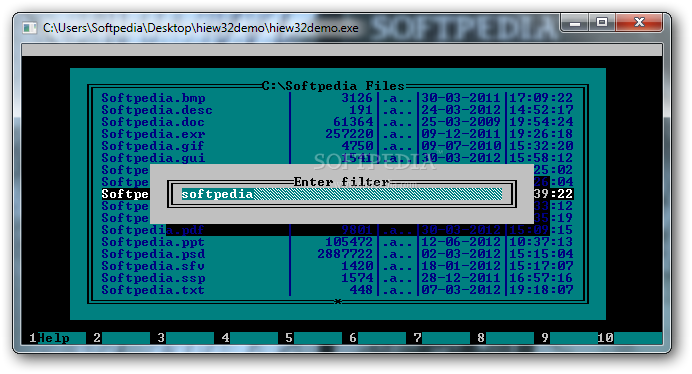Click the filter input field containing softpedia
The image size is (692, 374).
tap(342, 194)
